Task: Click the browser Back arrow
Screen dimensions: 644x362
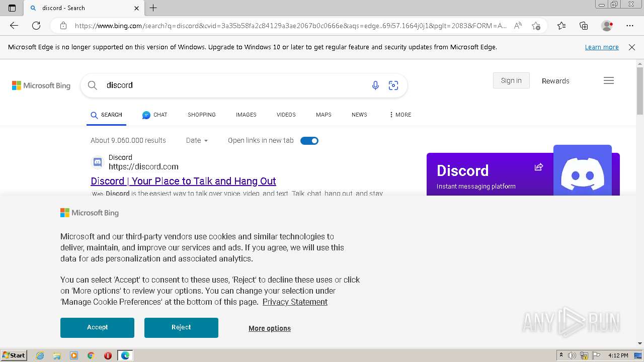Action: click(14, 26)
